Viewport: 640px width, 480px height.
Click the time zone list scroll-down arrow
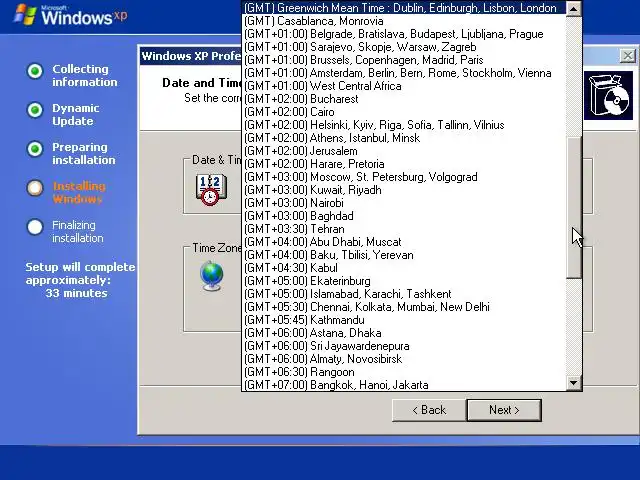click(x=573, y=383)
